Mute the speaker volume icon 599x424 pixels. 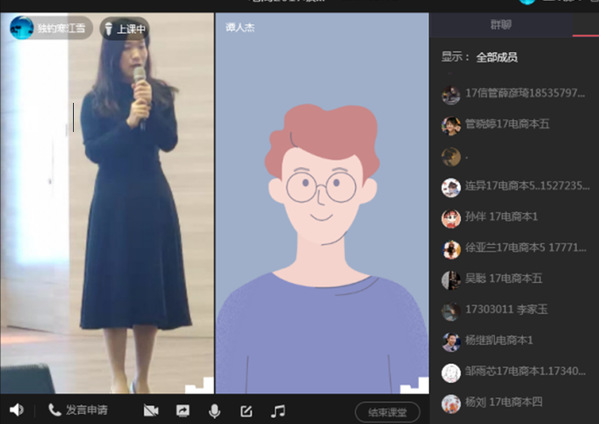click(x=16, y=410)
